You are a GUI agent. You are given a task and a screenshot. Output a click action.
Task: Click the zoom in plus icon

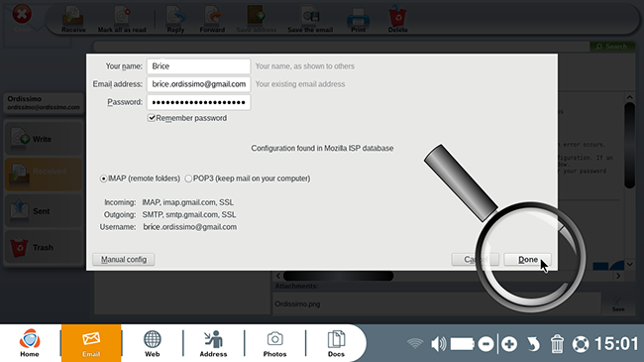point(509,343)
